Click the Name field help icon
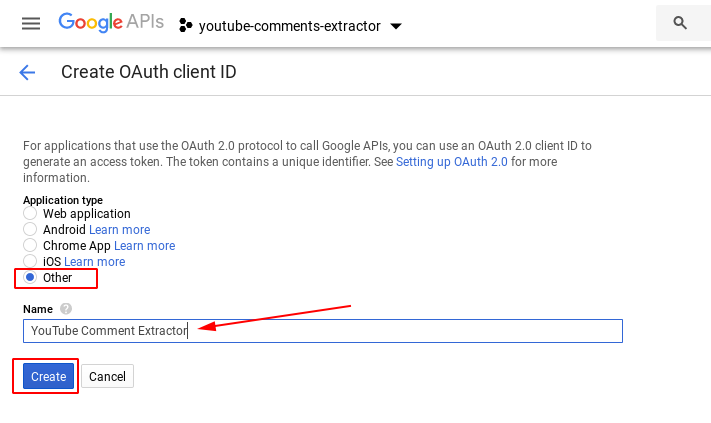 pos(66,310)
